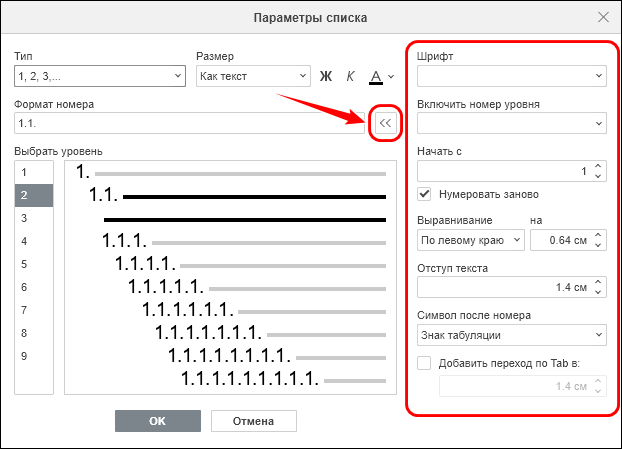The height and width of the screenshot is (449, 622).
Task: Select level 2 in the level list
Action: (34, 195)
